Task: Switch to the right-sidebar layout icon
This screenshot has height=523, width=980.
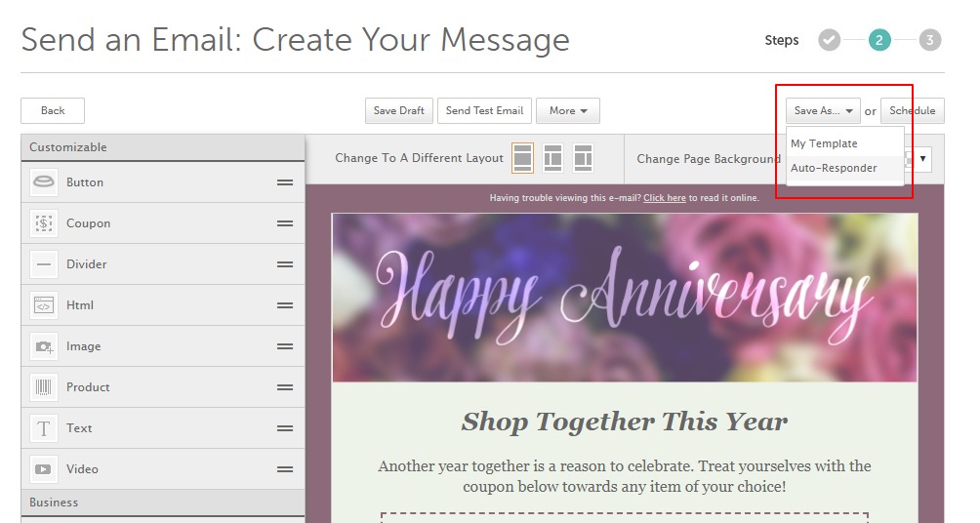Action: tap(583, 158)
